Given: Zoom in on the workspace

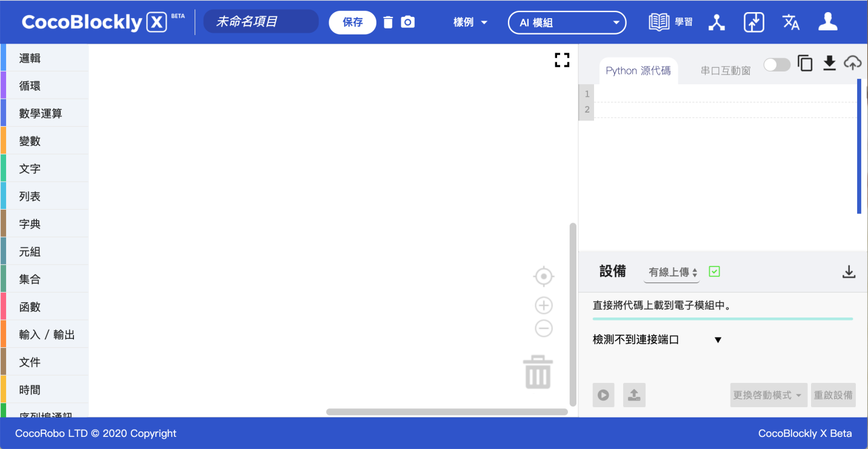Looking at the screenshot, I should coord(544,305).
